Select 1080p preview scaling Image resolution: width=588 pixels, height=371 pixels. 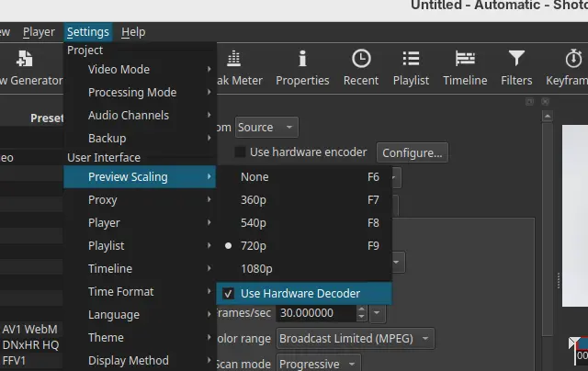[x=256, y=269]
